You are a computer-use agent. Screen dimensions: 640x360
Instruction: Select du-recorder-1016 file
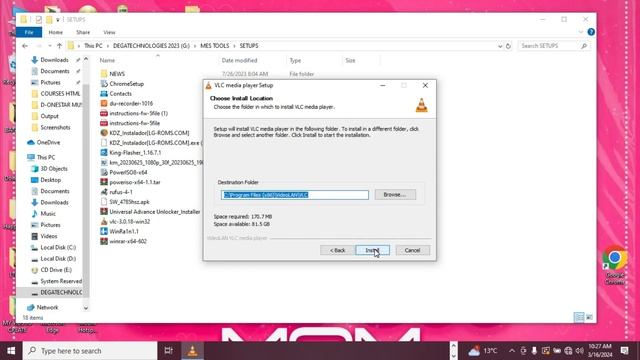(131, 103)
